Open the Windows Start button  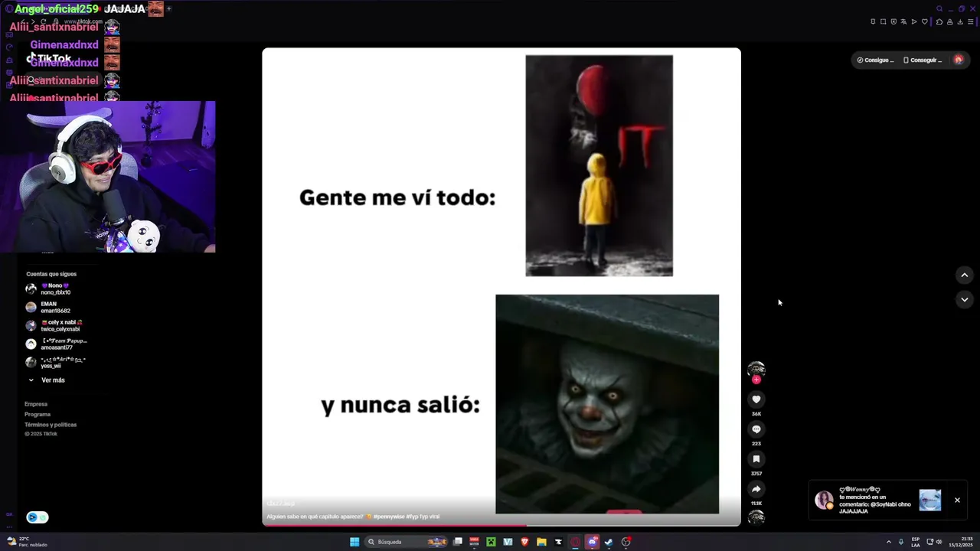coord(354,542)
